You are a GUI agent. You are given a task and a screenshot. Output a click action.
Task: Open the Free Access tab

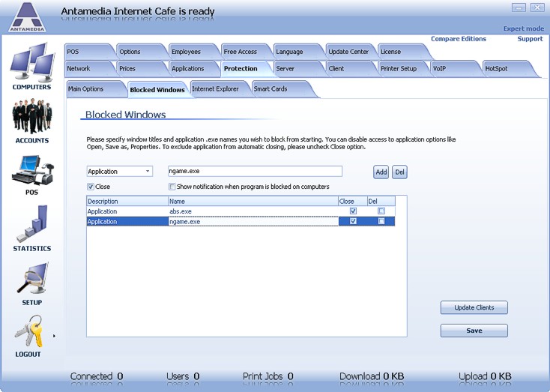245,52
